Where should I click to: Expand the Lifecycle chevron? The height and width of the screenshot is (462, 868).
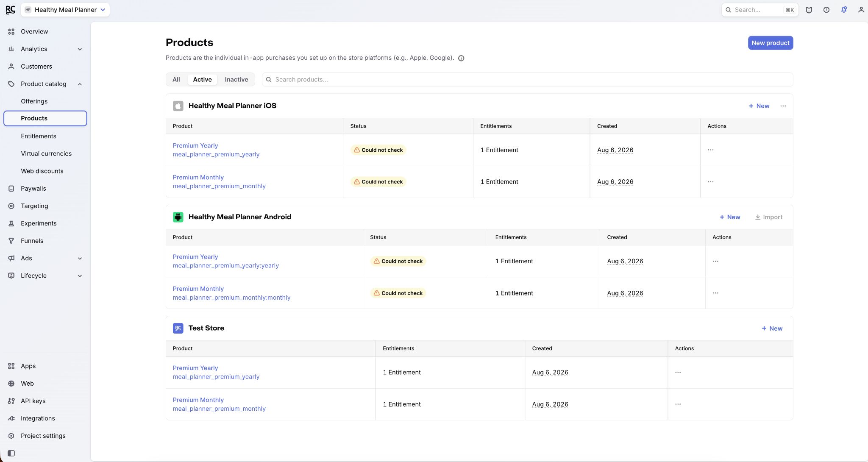[x=80, y=276]
